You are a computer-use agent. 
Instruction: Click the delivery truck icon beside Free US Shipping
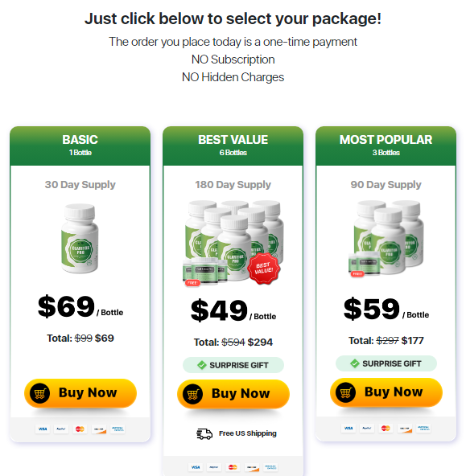tap(204, 434)
